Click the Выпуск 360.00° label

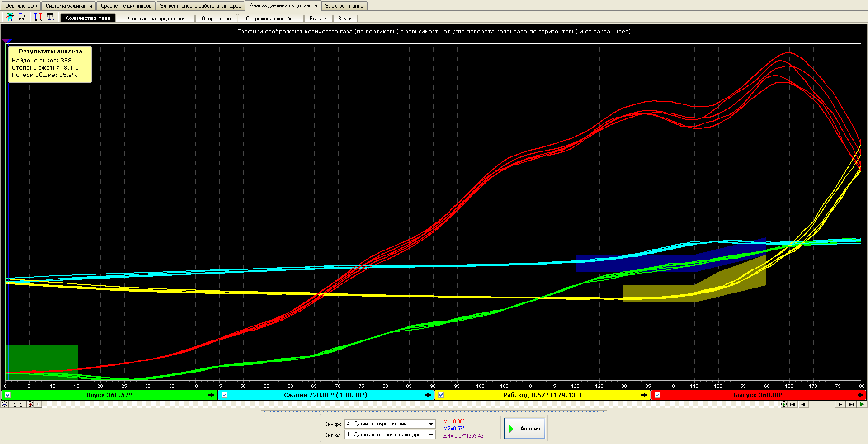click(759, 395)
